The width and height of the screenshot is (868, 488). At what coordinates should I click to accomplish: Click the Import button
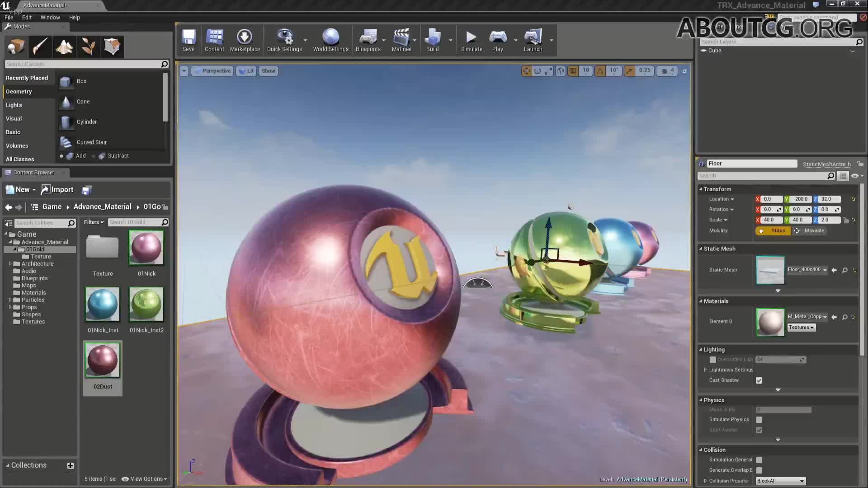(57, 189)
